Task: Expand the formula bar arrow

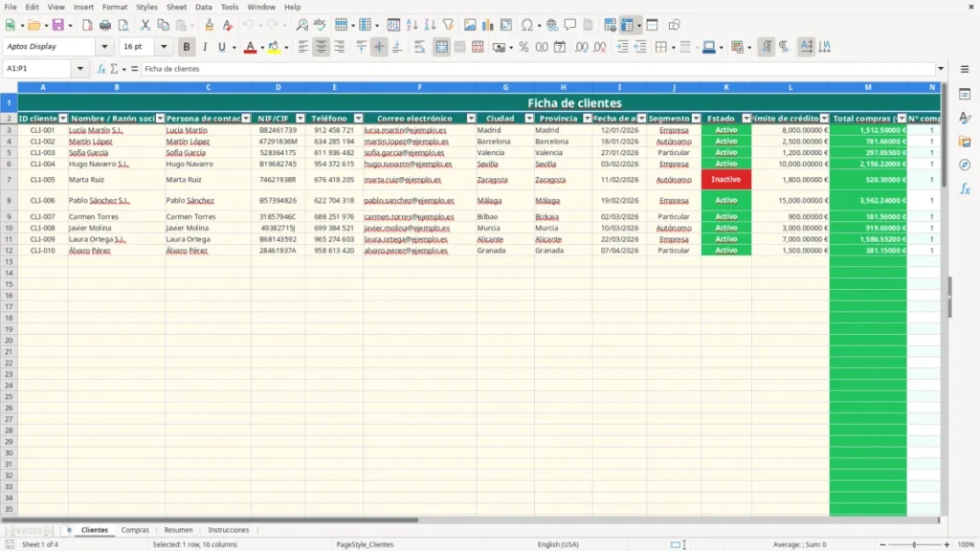Action: pyautogui.click(x=941, y=69)
